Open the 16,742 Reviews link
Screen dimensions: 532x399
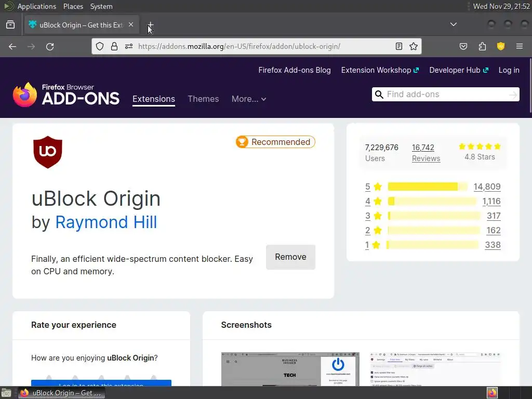[426, 153]
